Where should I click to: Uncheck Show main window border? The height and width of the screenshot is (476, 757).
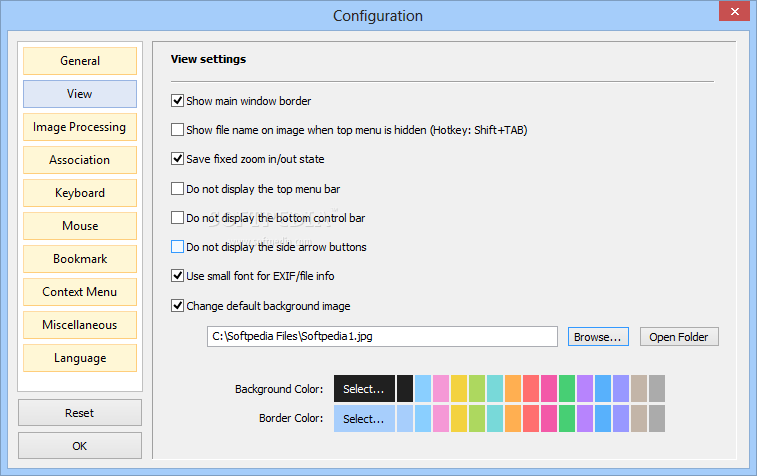pyautogui.click(x=177, y=100)
